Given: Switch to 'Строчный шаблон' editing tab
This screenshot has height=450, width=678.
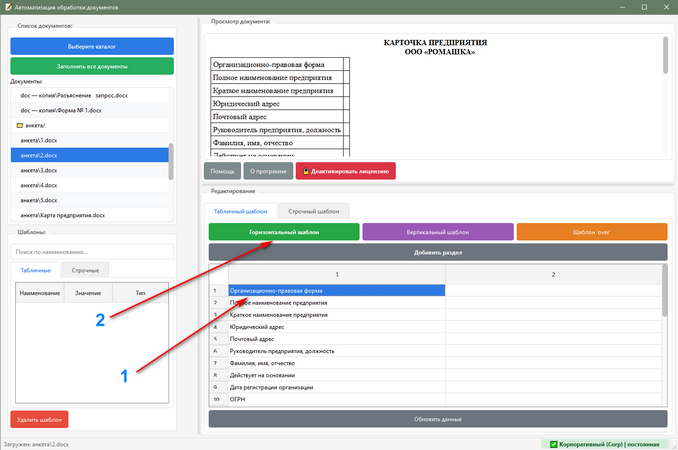Looking at the screenshot, I should pos(313,211).
